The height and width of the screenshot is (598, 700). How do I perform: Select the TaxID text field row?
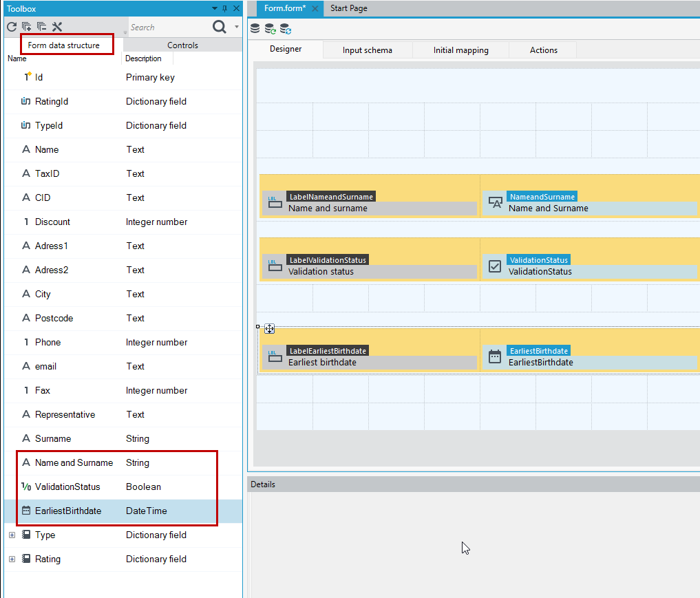123,173
